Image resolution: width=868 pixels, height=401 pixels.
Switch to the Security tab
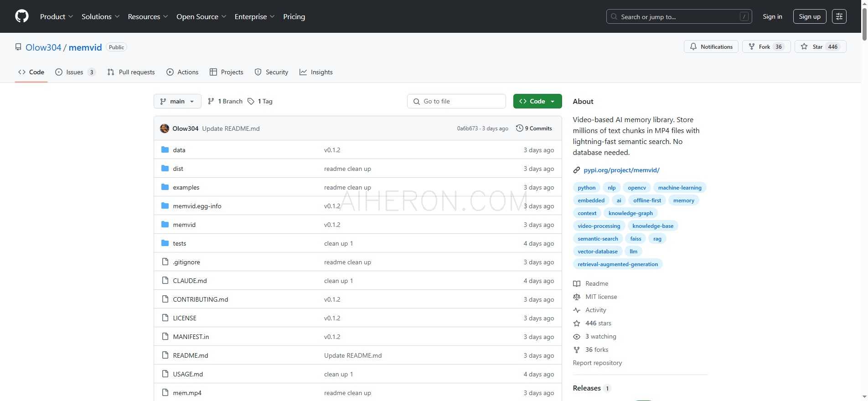click(x=271, y=72)
